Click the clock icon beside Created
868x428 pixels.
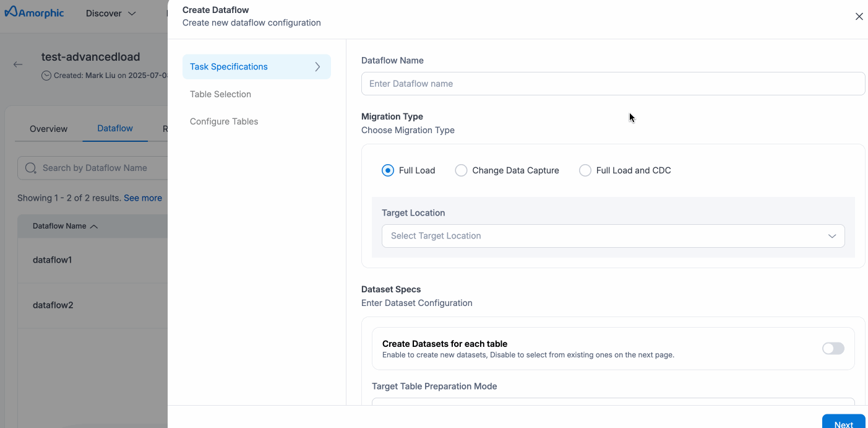click(x=46, y=76)
